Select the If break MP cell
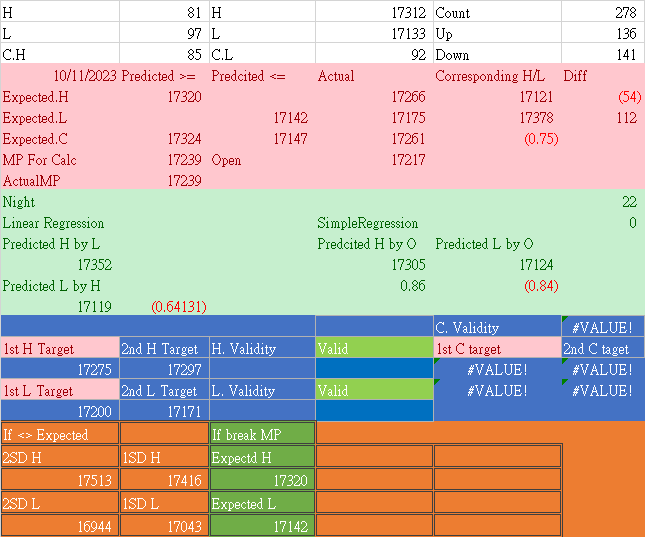Viewport: 645px width, 537px height. pyautogui.click(x=262, y=434)
